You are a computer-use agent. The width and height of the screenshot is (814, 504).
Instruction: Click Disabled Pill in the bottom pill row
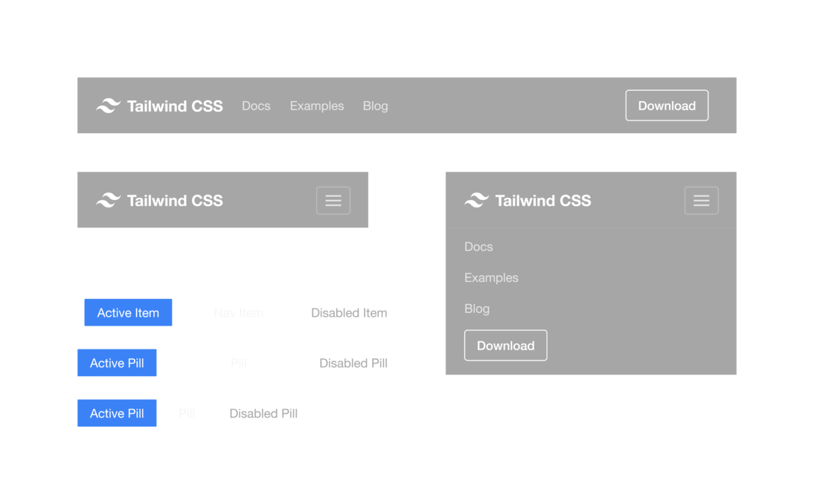pyautogui.click(x=263, y=413)
